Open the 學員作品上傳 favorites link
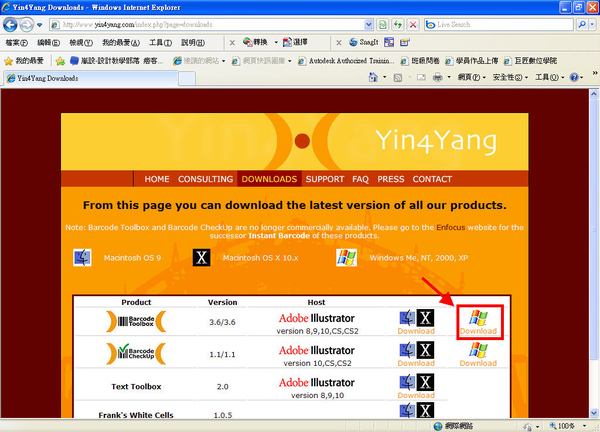 tap(471, 61)
